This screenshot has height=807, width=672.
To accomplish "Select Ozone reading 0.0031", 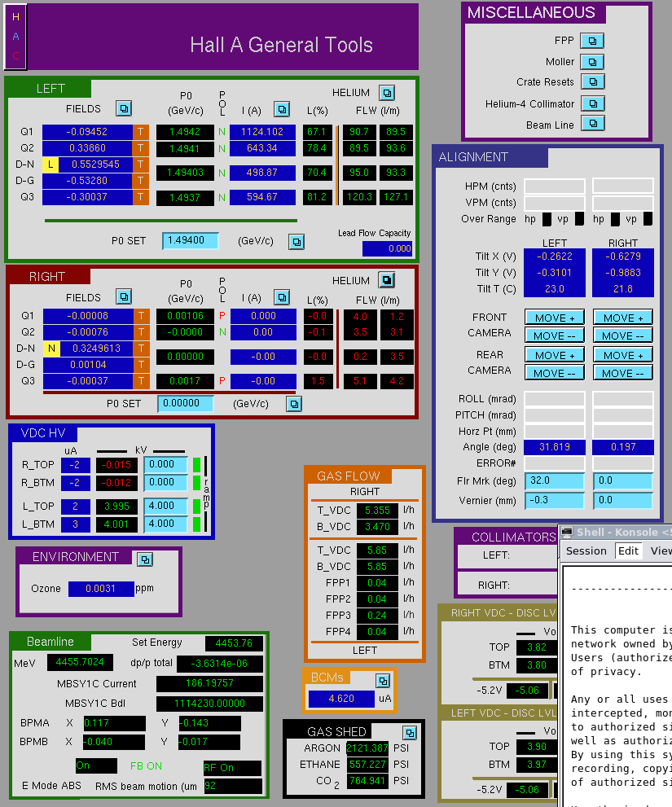I will click(101, 589).
